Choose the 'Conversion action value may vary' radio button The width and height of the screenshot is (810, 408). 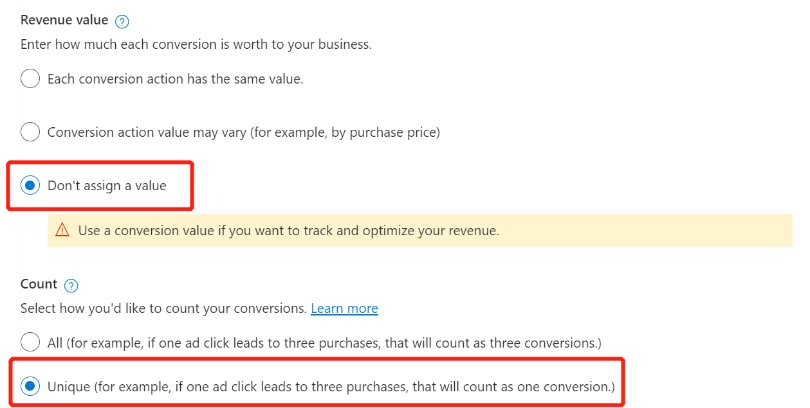click(x=30, y=132)
